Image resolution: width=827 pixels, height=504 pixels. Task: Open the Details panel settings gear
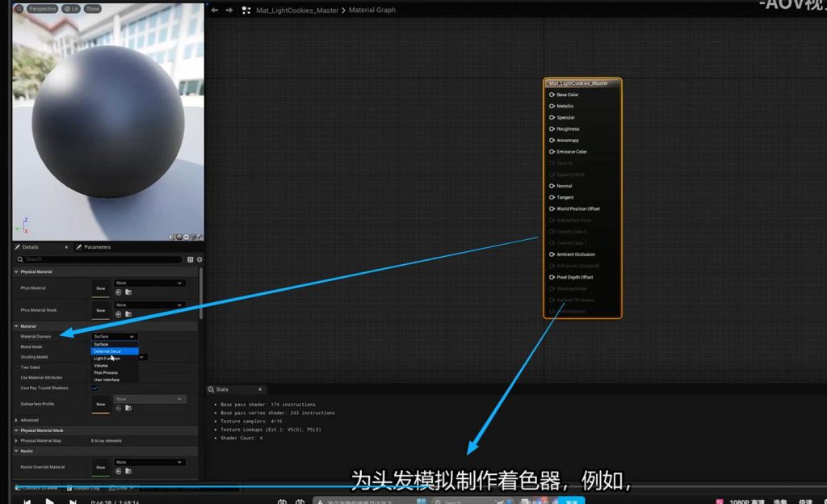[x=199, y=259]
